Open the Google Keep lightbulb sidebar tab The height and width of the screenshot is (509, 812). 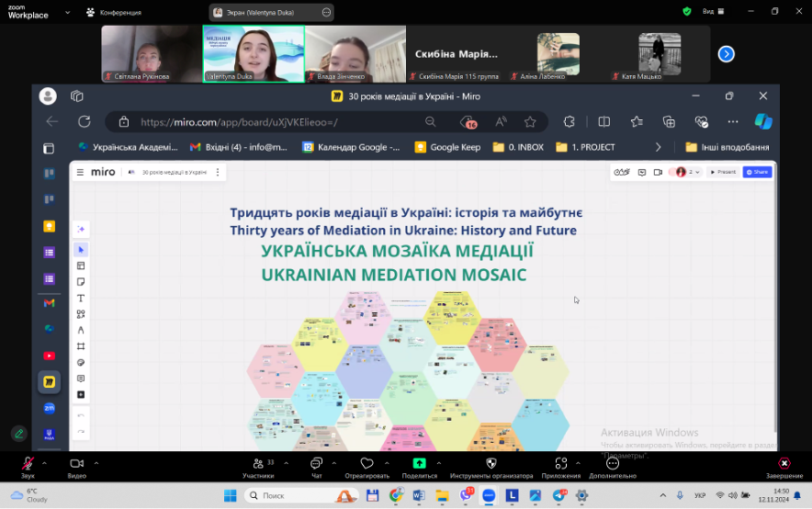click(x=50, y=226)
